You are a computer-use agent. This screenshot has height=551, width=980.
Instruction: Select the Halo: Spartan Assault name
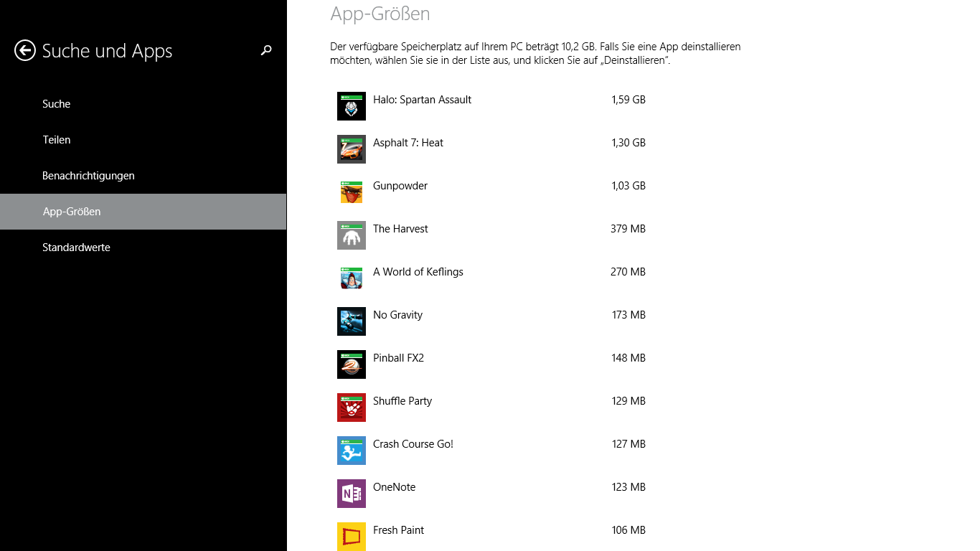click(x=422, y=100)
